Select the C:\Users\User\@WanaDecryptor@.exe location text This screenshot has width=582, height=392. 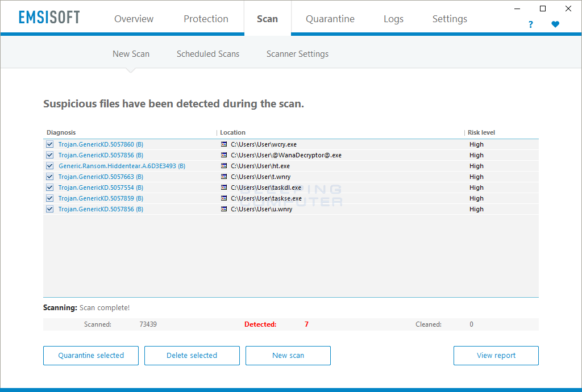(286, 155)
